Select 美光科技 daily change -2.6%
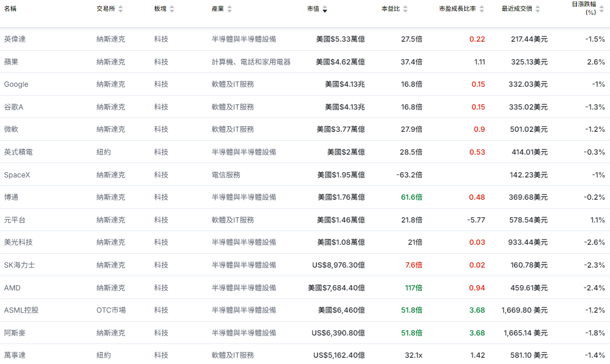The height and width of the screenshot is (364, 610). coord(595,242)
